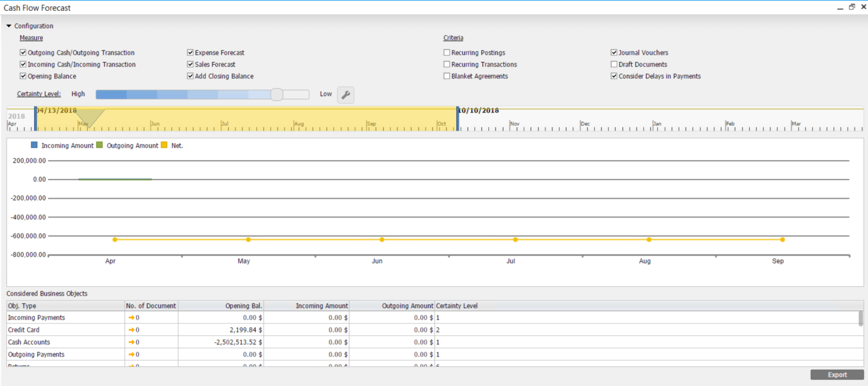
Task: Uncheck Outgoing Cash/Outgoing Transaction checkbox
Action: pos(23,52)
